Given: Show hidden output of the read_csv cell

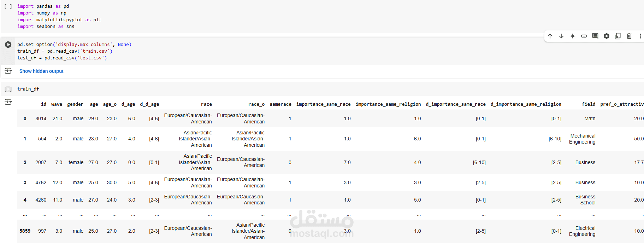Looking at the screenshot, I should tap(41, 71).
